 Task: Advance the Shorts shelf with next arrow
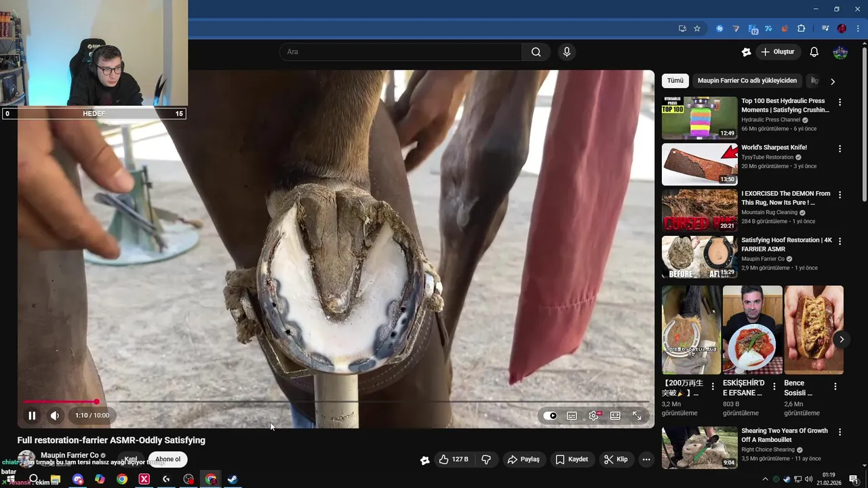point(841,340)
